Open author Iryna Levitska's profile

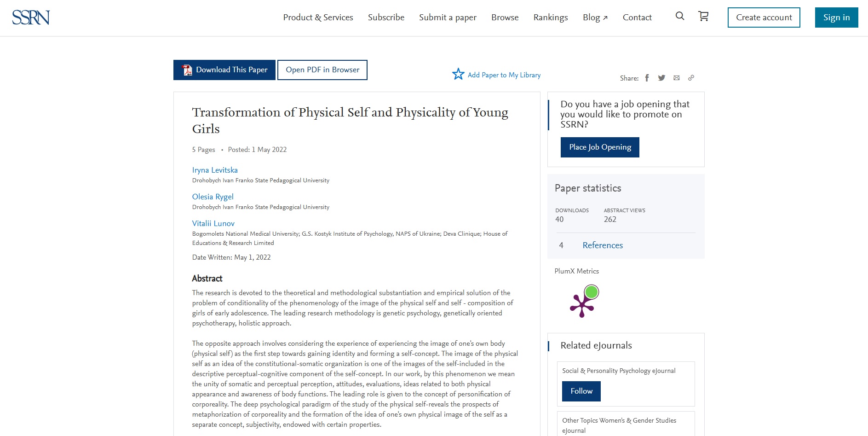pos(215,170)
